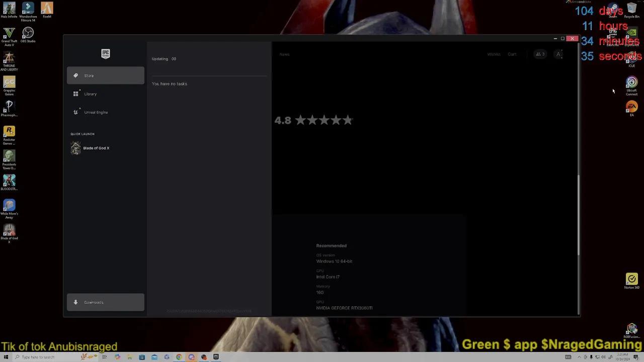Image resolution: width=644 pixels, height=362 pixels.
Task: Open Throne and Liberty desktop shortcut
Action: click(9, 61)
